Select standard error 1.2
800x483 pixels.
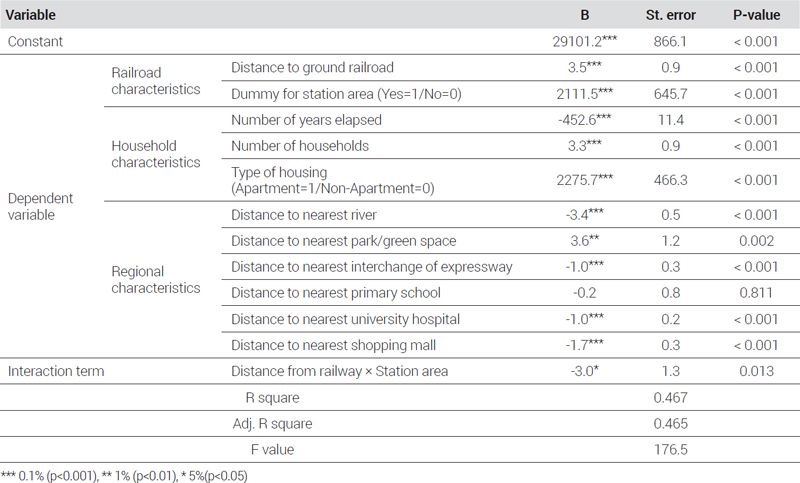670,241
